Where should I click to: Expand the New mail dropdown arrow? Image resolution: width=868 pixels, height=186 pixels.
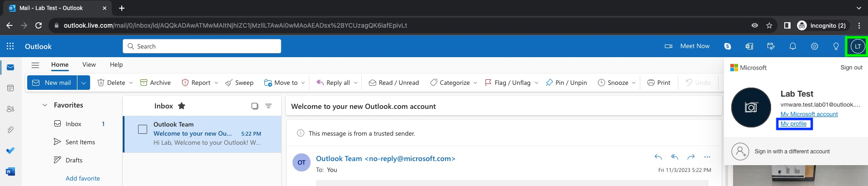pos(83,83)
